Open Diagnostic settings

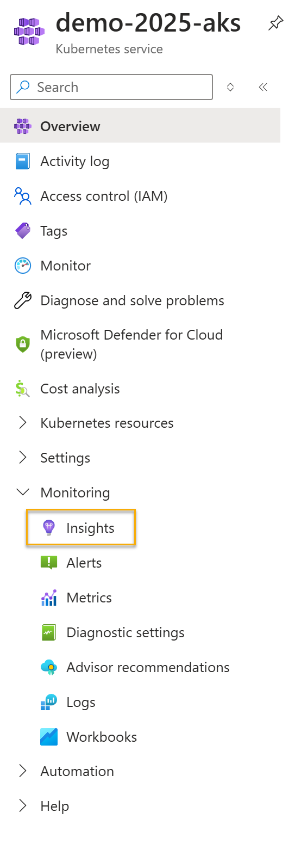click(126, 632)
